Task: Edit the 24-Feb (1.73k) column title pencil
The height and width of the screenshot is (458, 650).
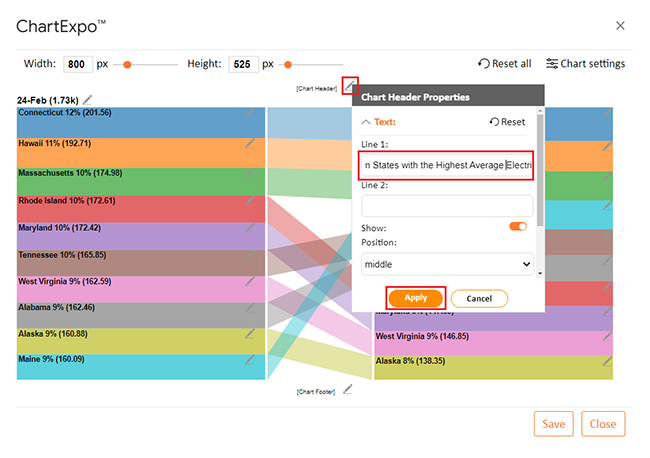Action: pyautogui.click(x=87, y=100)
